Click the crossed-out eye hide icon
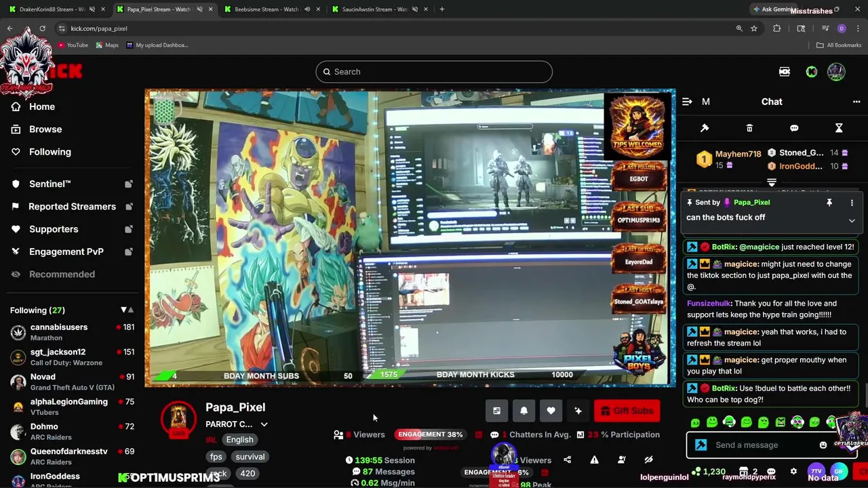Image resolution: width=868 pixels, height=488 pixels. pyautogui.click(x=648, y=460)
